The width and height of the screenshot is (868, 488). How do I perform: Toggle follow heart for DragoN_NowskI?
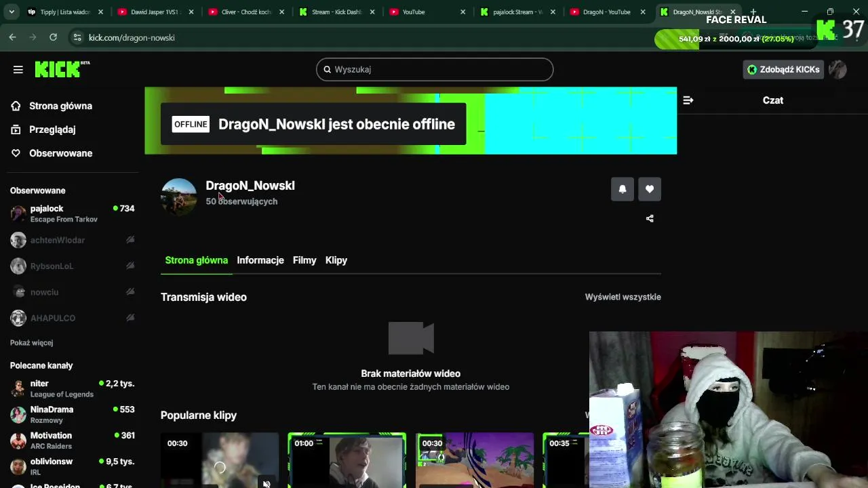(650, 189)
